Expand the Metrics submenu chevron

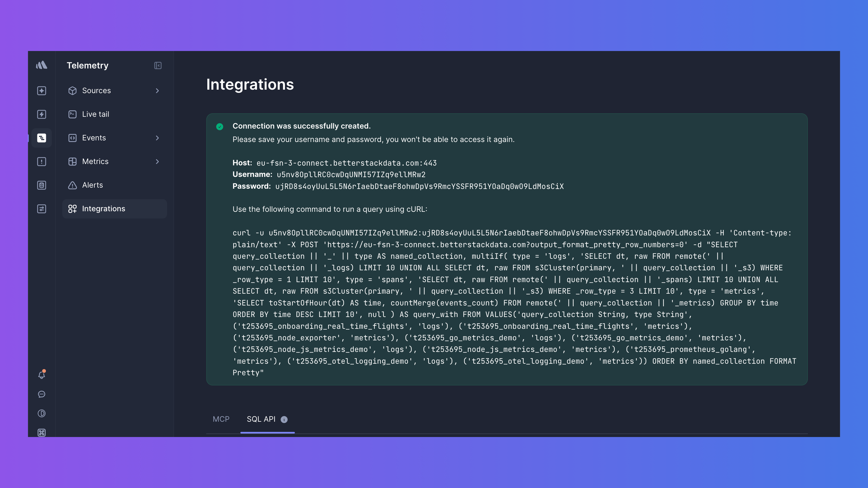pos(157,162)
